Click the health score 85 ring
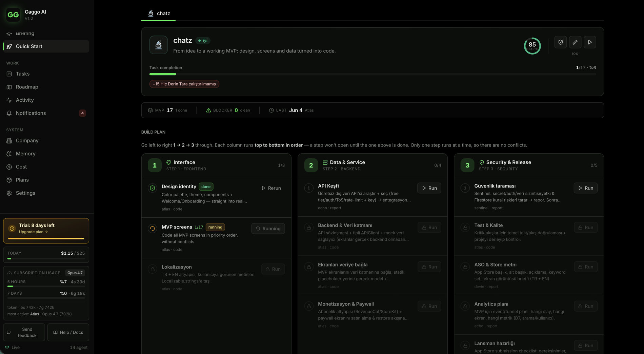Screen dimensions: 644x354 coord(532,46)
